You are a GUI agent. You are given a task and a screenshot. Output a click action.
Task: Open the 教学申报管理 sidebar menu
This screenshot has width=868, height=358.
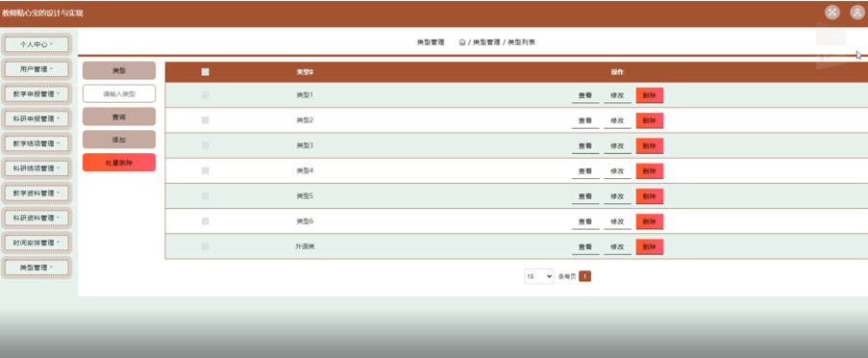pos(37,94)
